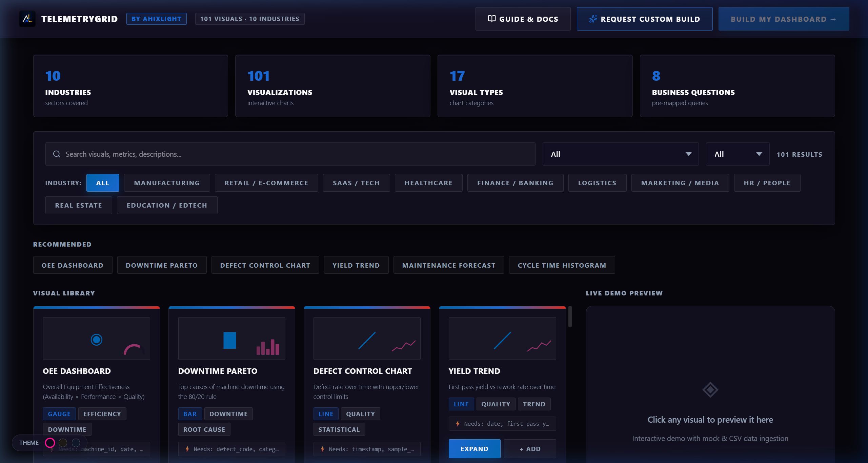Choose recommended Yield Trend chip
868x463 pixels.
[x=356, y=265]
